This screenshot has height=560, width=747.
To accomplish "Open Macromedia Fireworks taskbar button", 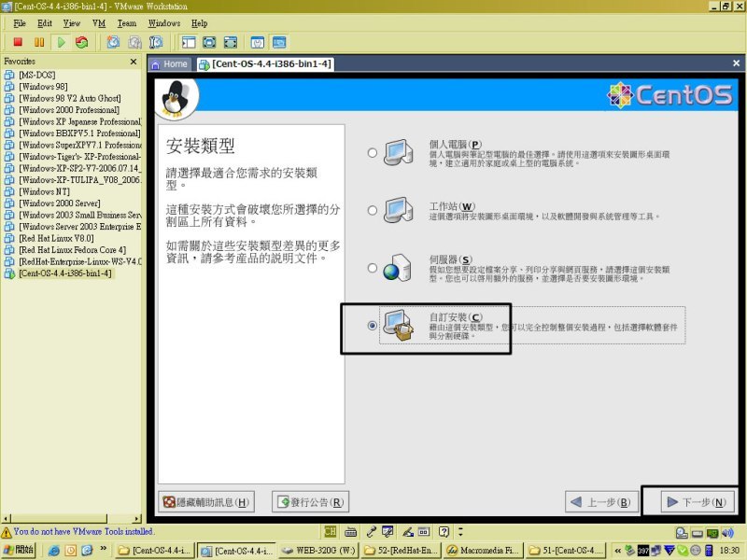I will coord(484,551).
